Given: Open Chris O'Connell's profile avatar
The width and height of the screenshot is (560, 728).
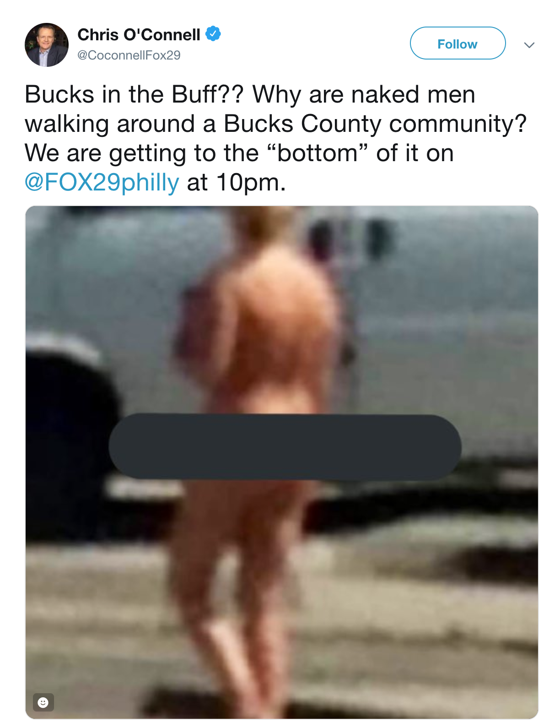Looking at the screenshot, I should [x=46, y=45].
